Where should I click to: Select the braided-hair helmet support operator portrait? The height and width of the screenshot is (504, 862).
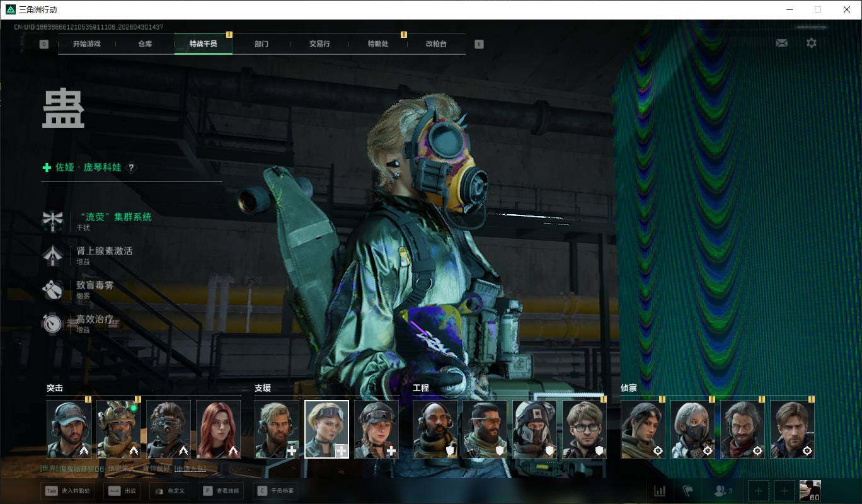click(x=377, y=429)
